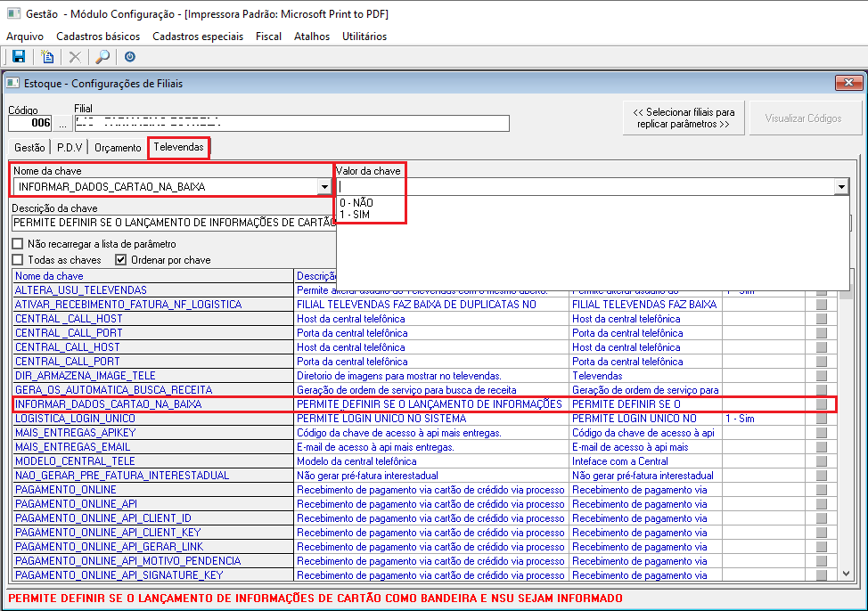This screenshot has width=868, height=611.
Task: Choose '0 - NÃO' in the value list
Action: pyautogui.click(x=356, y=202)
